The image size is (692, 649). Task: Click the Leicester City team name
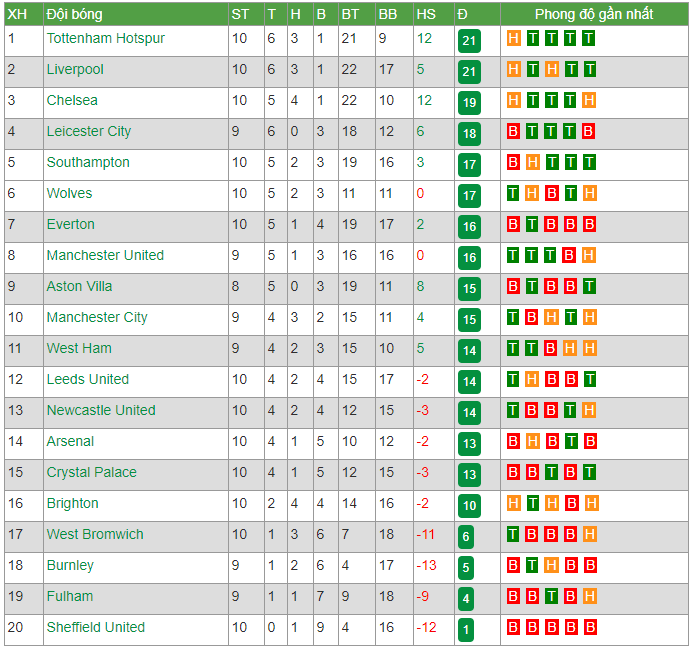click(89, 131)
